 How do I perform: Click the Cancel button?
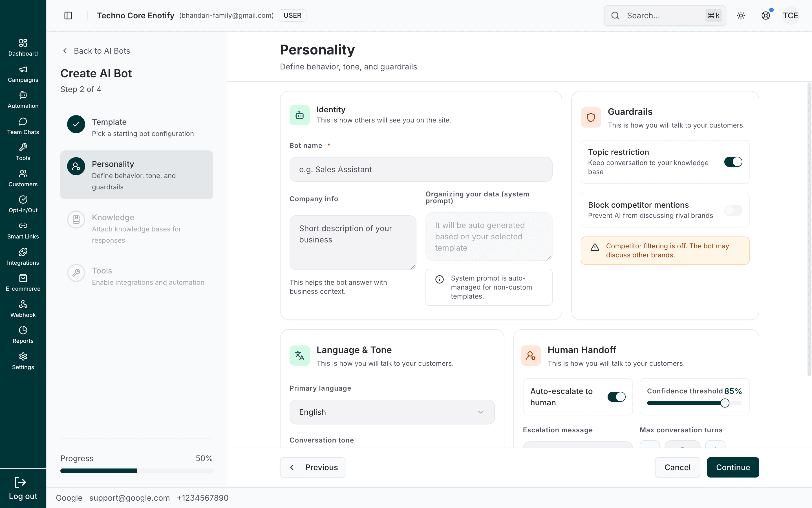point(678,467)
